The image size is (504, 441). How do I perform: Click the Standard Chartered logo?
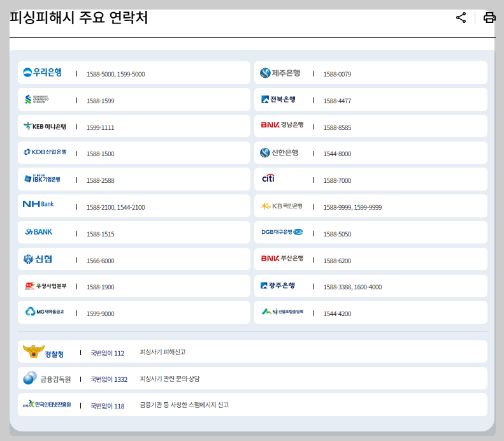[36, 99]
